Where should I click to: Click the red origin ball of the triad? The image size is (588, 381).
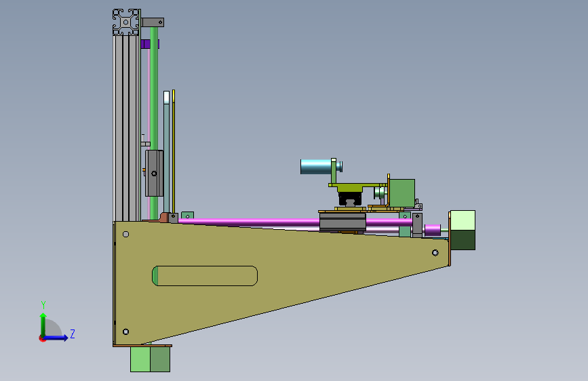click(42, 338)
